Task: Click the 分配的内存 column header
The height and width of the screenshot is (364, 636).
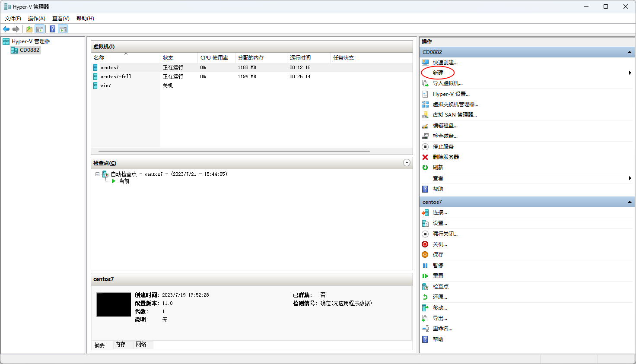Action: pos(261,57)
